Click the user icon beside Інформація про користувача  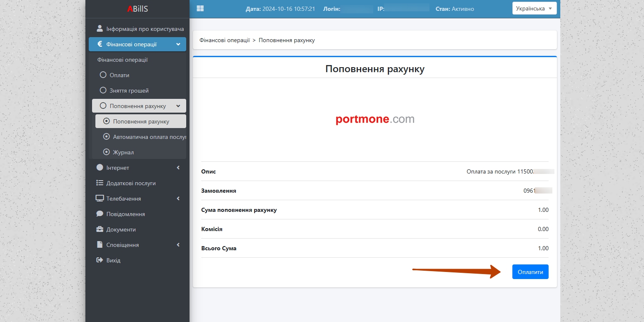pos(100,28)
